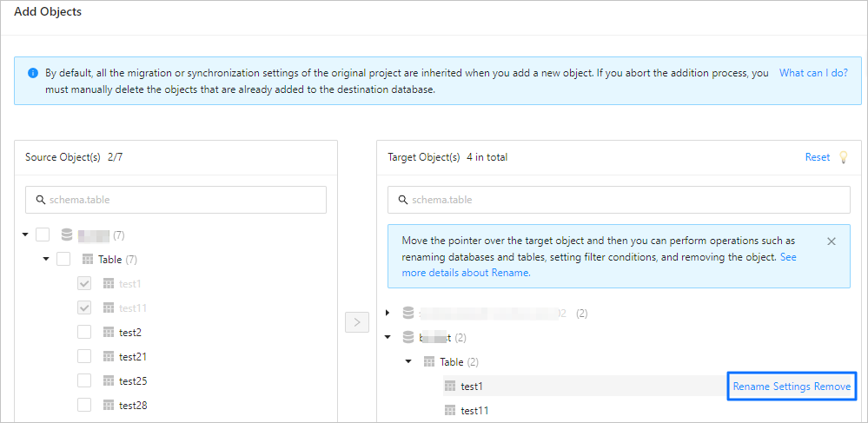Open the What can I do? link

tap(814, 73)
